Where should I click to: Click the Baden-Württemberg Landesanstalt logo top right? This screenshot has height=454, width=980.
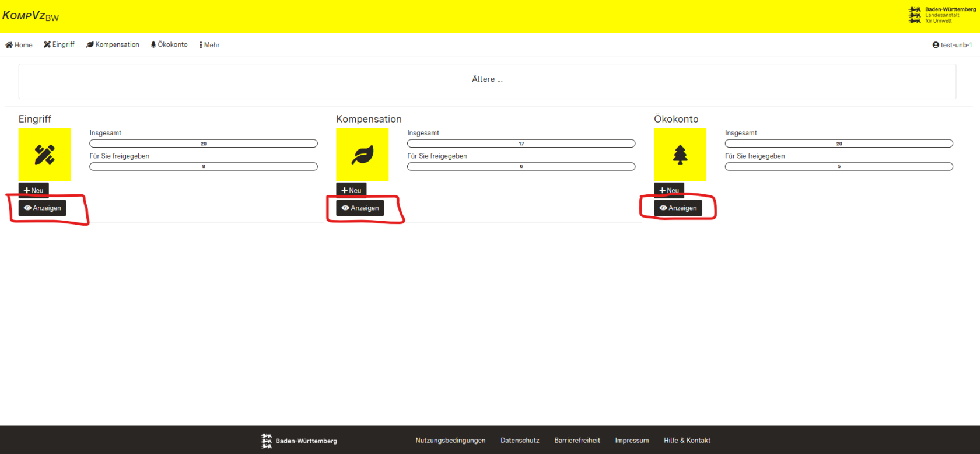click(942, 15)
